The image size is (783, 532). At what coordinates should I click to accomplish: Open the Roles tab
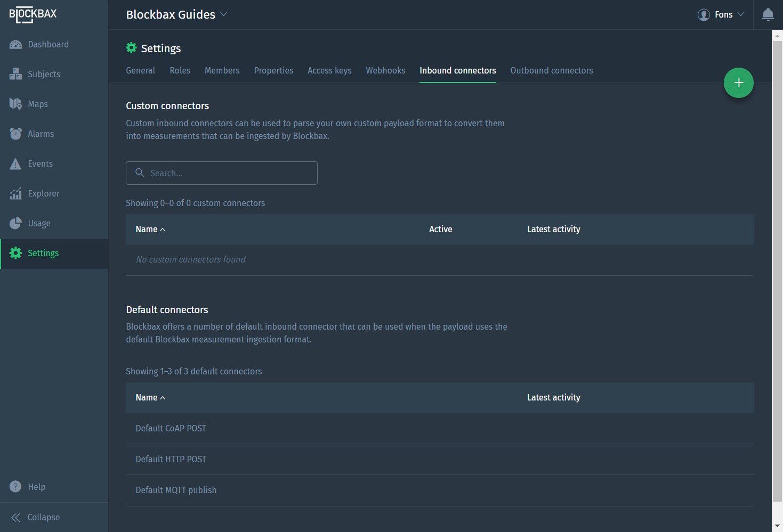180,71
